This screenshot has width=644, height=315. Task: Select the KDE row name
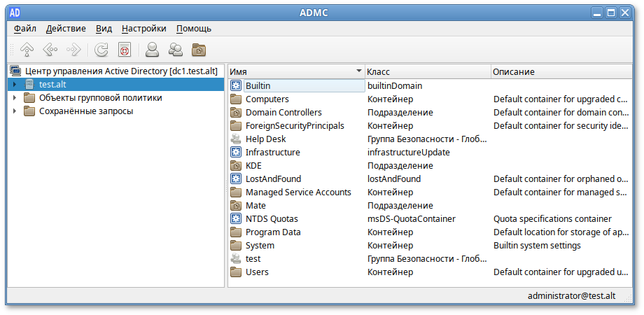point(253,165)
